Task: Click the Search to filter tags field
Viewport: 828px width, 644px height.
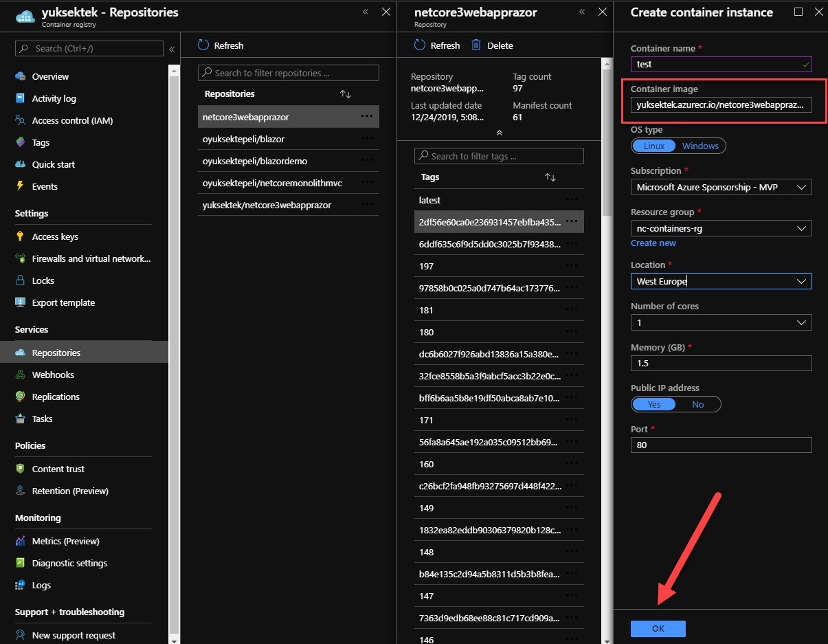Action: pos(499,156)
